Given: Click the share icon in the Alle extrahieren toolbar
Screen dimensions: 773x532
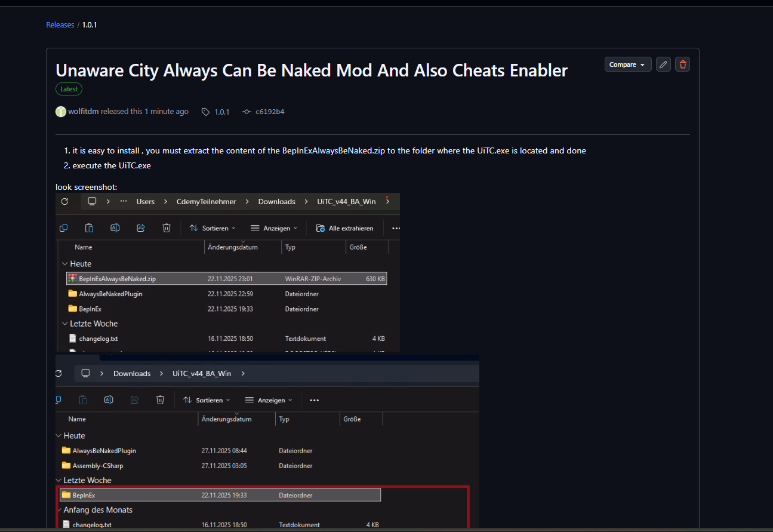Looking at the screenshot, I should pos(141,228).
